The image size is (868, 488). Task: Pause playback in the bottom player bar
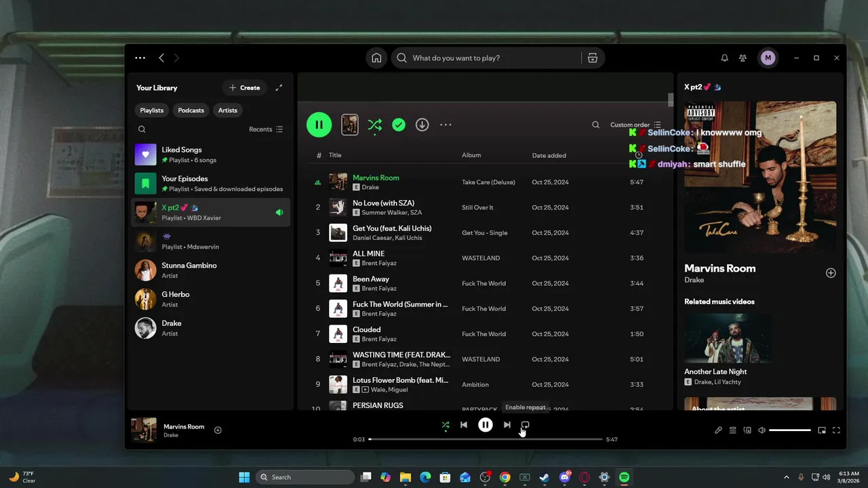(485, 425)
